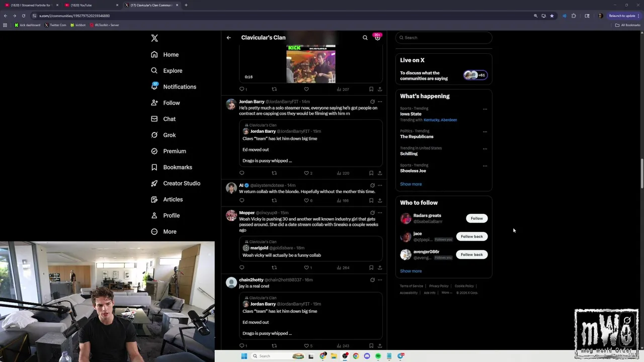The height and width of the screenshot is (362, 644).
Task: Click Follow in the left sidebar
Action: pos(166,103)
